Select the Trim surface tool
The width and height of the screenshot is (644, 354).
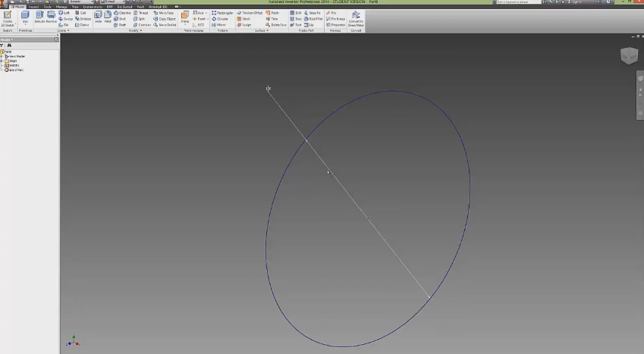tap(272, 19)
